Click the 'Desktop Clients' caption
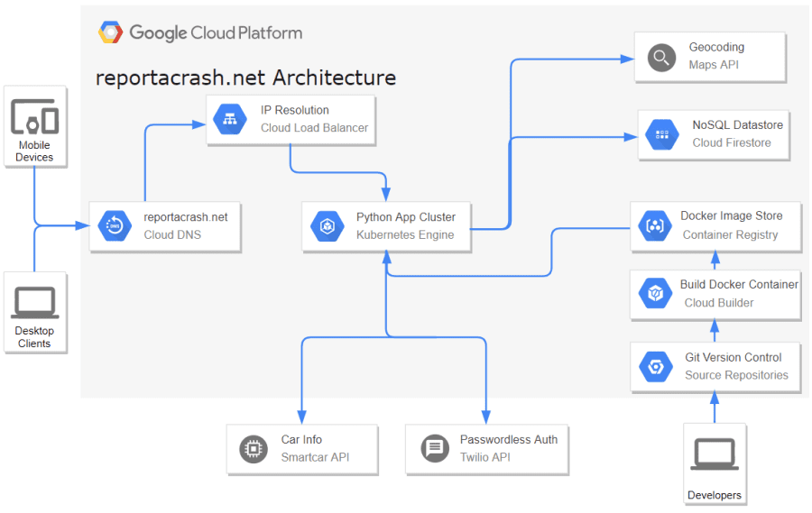The width and height of the screenshot is (812, 513). coord(34,337)
